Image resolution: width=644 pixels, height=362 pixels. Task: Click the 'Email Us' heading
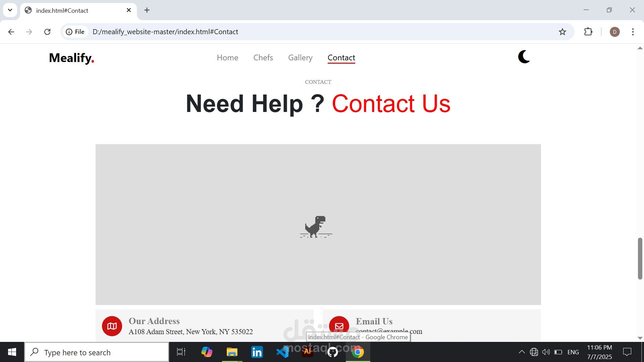374,321
